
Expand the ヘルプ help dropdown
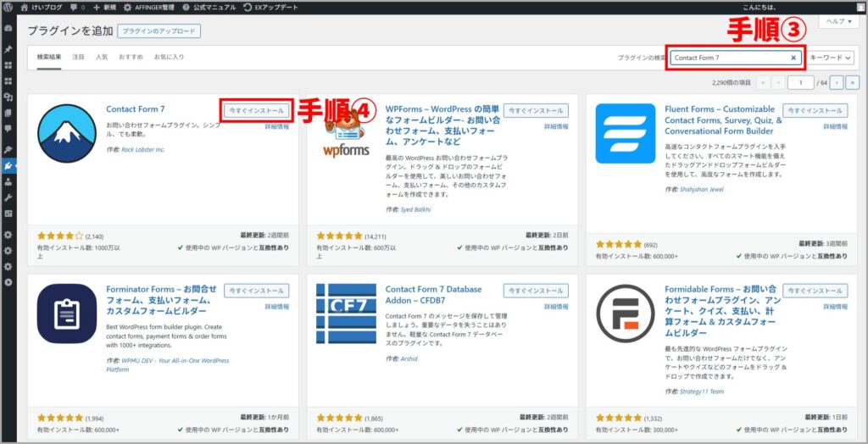point(837,21)
